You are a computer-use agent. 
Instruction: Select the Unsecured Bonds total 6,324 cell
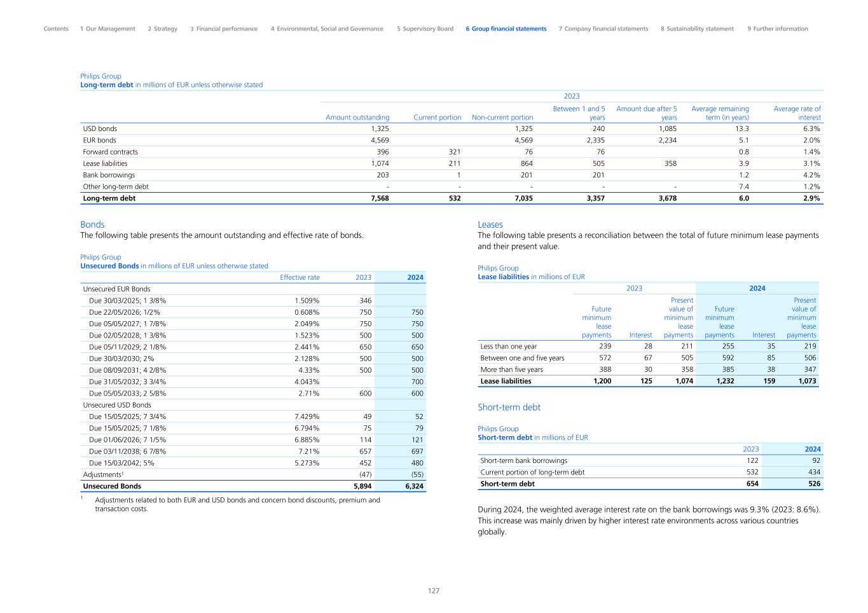tap(414, 486)
